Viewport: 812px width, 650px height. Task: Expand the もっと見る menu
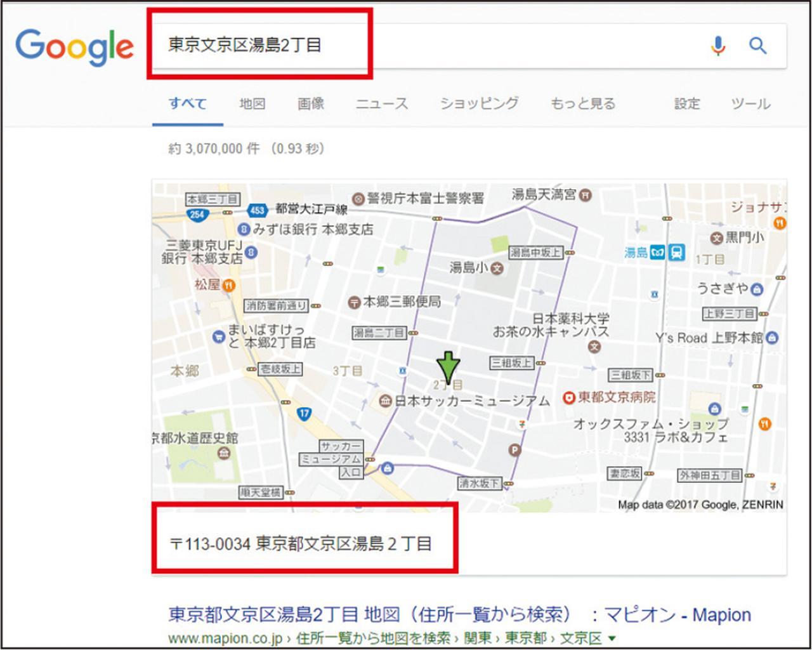click(x=583, y=103)
